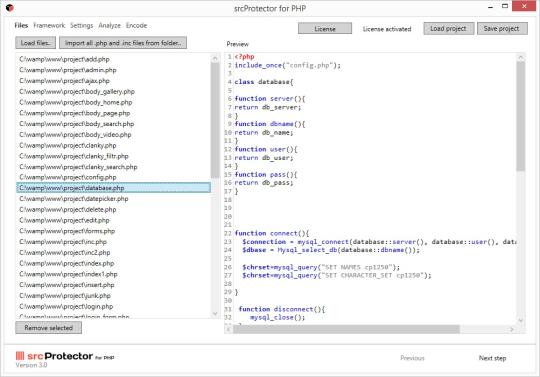
Task: Click file list scrollbar down arrow
Action: point(215,314)
